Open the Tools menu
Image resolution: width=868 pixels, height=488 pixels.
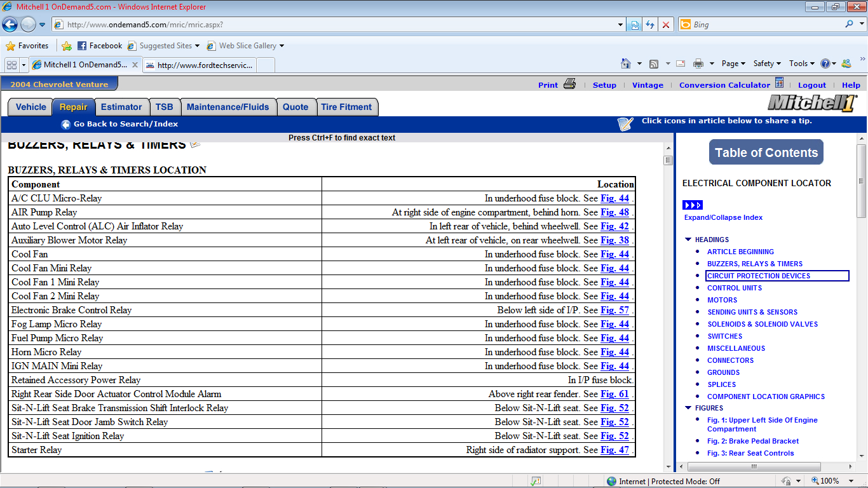coord(801,64)
